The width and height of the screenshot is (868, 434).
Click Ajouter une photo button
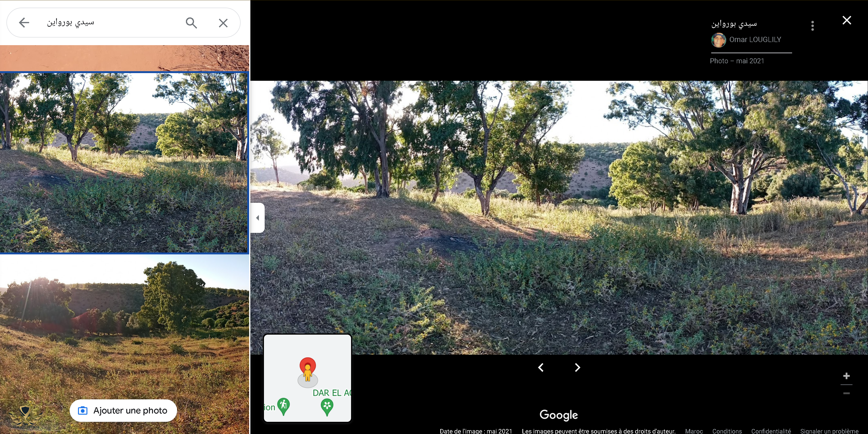[123, 410]
